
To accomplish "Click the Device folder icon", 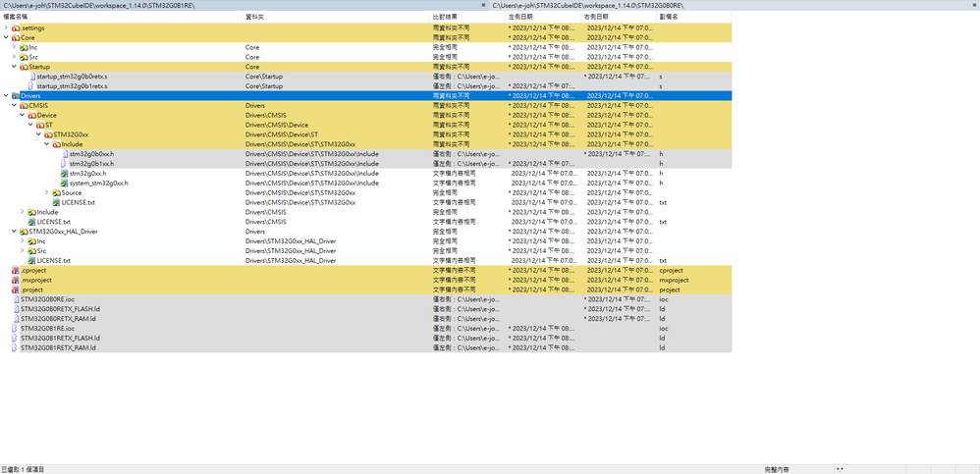I will 31,116.
